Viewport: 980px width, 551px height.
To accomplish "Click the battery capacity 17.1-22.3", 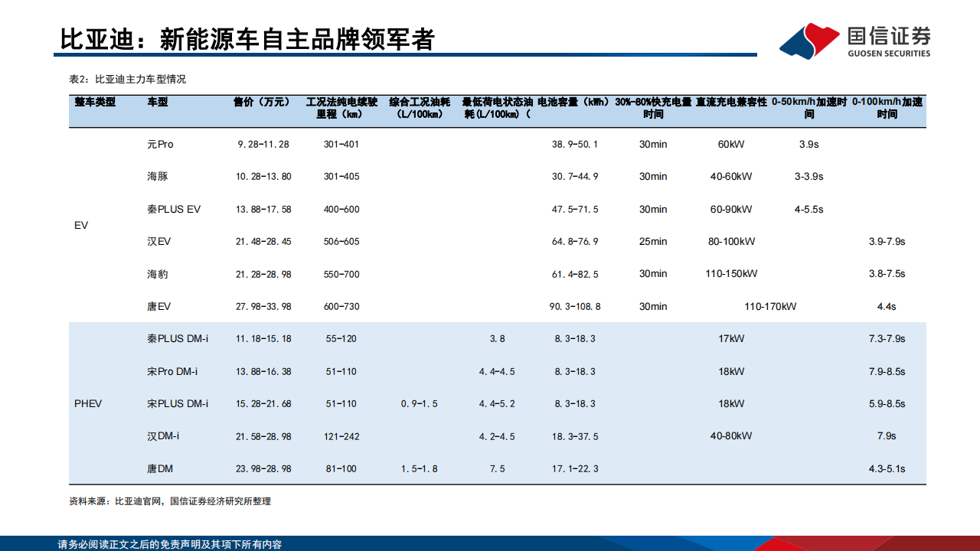I will click(575, 469).
